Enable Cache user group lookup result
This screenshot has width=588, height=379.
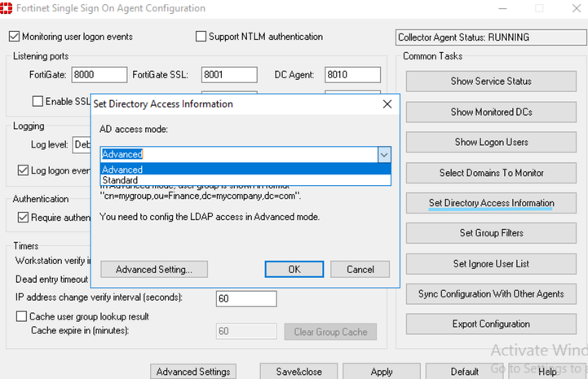click(22, 316)
